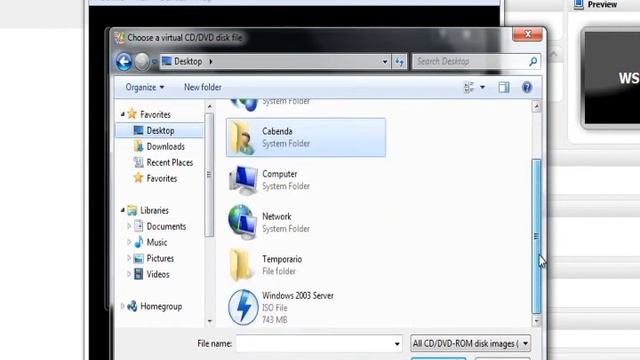Open the File name dropdown arrow
This screenshot has width=640, height=360.
pyautogui.click(x=397, y=344)
